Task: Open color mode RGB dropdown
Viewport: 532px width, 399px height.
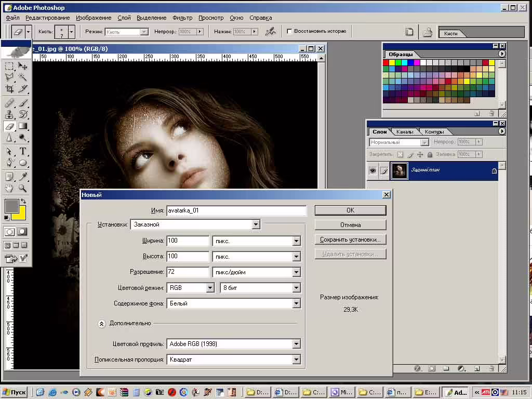Action: click(x=210, y=288)
